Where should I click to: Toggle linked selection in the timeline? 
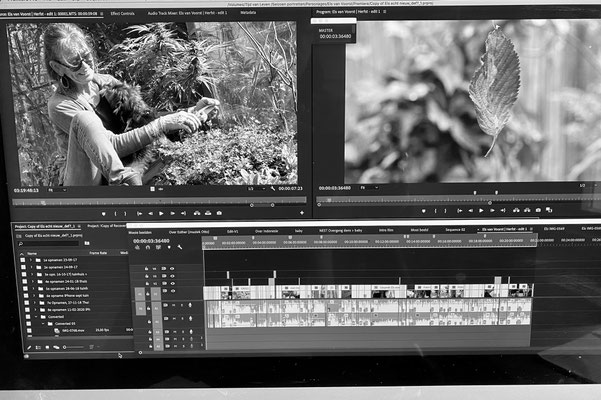(x=158, y=248)
